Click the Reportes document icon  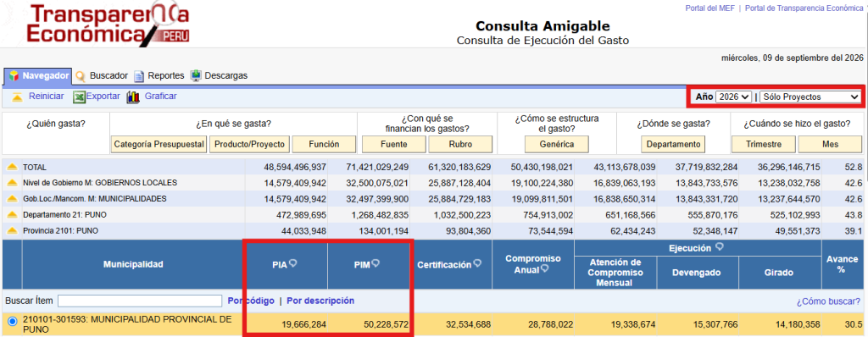[x=139, y=76]
